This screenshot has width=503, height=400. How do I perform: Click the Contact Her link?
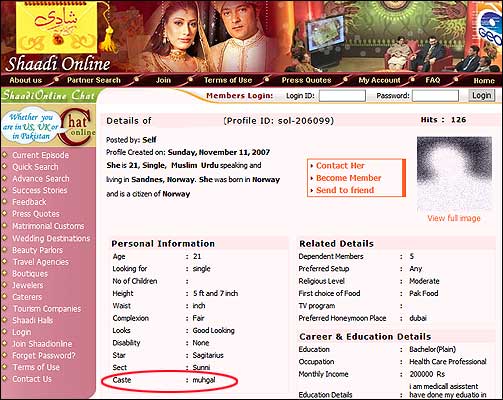[x=340, y=166]
